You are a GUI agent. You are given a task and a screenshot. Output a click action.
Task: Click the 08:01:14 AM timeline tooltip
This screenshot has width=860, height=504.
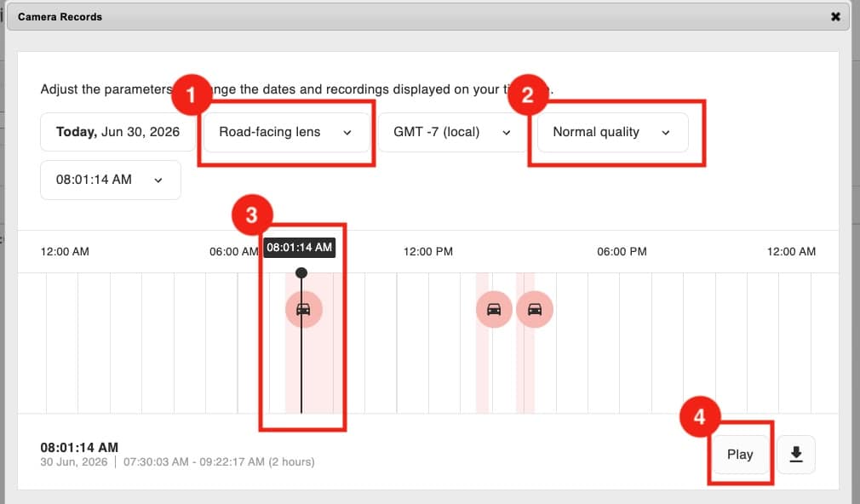click(299, 248)
